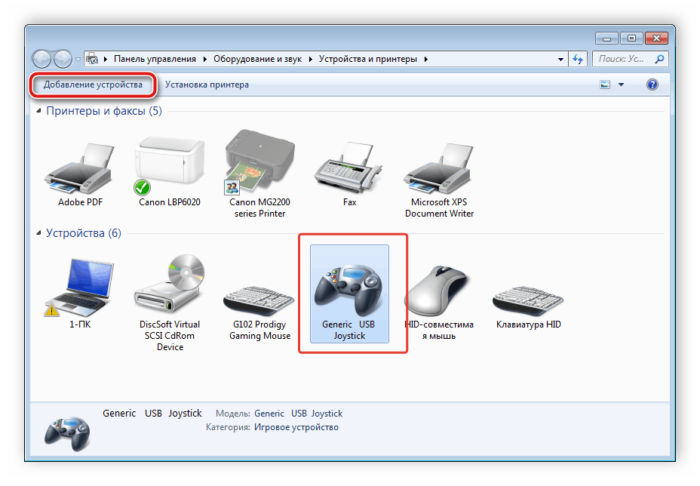Click DiscSoft Virtual SCSI CdRom Device
The height and width of the screenshot is (486, 700).
pos(170,290)
